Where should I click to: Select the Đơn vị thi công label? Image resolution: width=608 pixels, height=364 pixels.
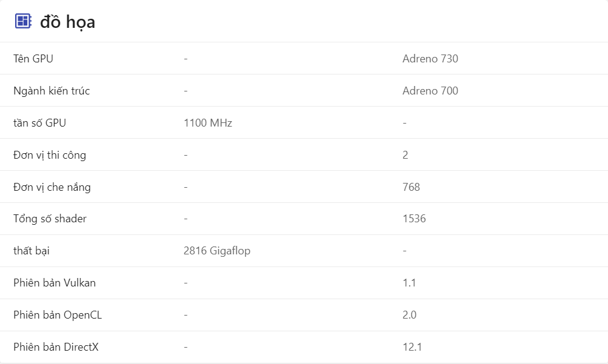point(50,155)
